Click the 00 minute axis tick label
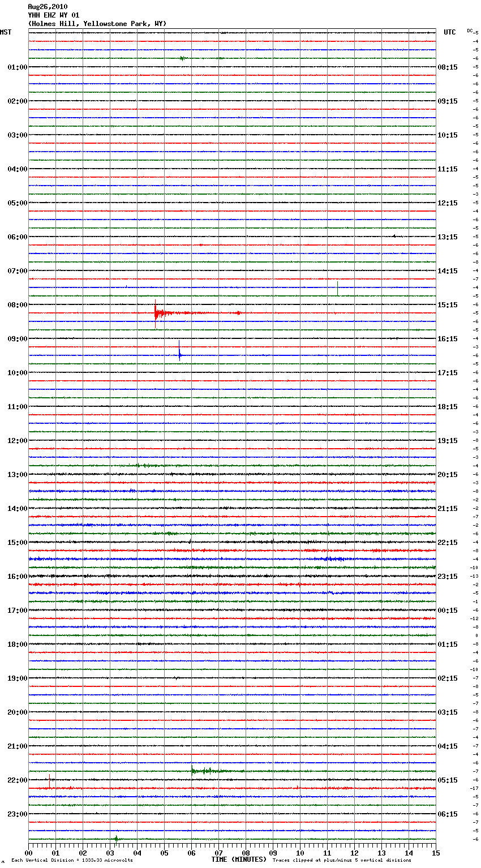The width and height of the screenshot is (481, 868). point(28,853)
